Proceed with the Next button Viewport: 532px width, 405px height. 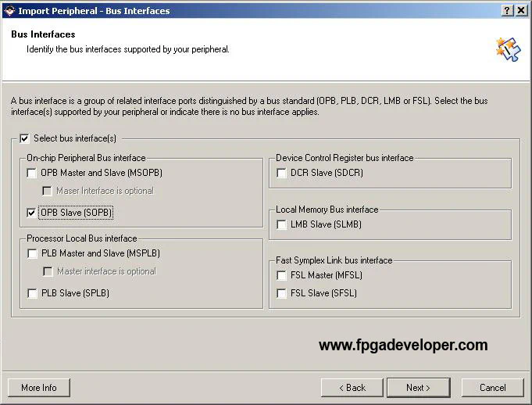(x=418, y=387)
